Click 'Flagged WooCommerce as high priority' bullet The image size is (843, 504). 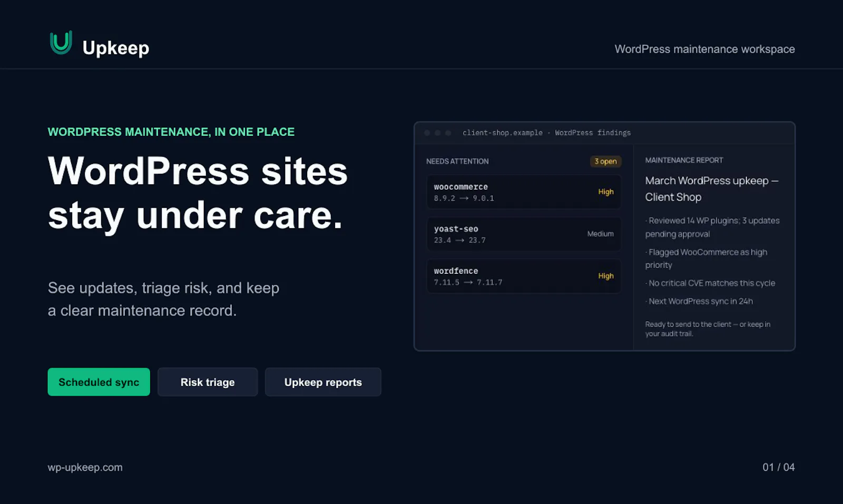click(706, 259)
